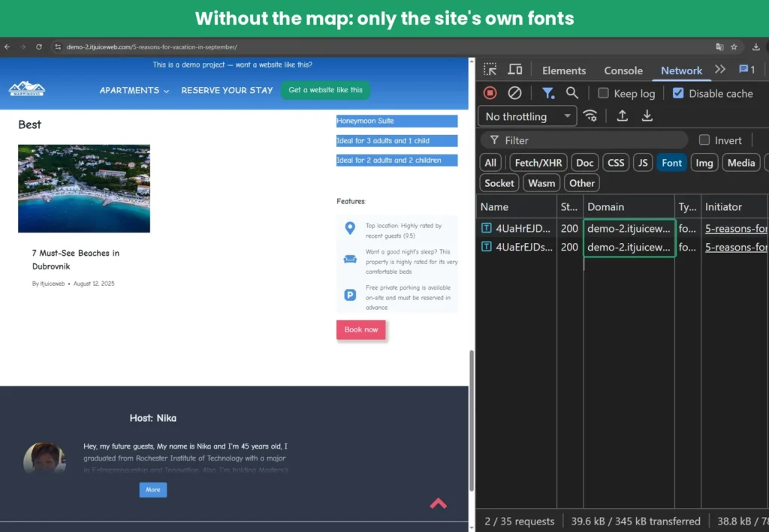Check the Invert filter checkbox
This screenshot has width=769, height=532.
(x=704, y=140)
